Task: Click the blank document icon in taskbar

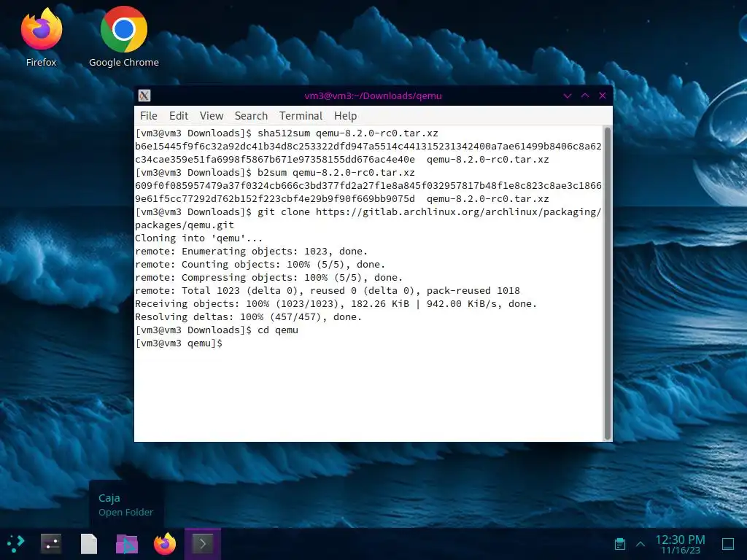Action: (89, 543)
